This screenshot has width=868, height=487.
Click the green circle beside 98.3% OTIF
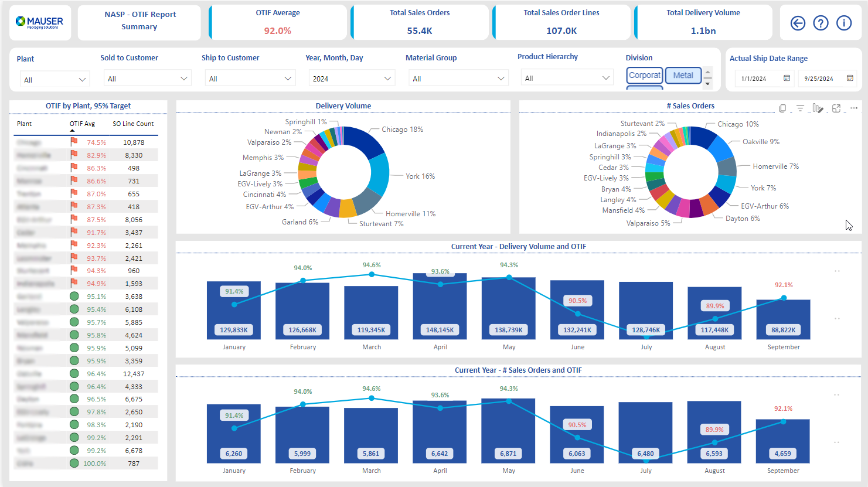pyautogui.click(x=74, y=424)
